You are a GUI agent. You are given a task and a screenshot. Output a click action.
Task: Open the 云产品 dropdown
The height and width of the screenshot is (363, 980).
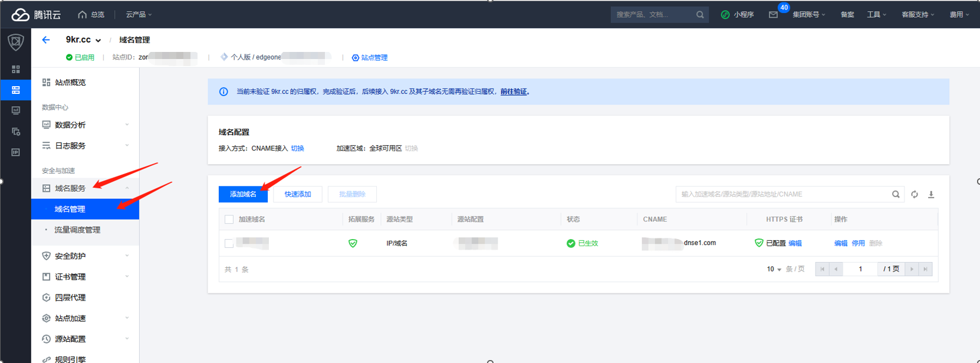[x=139, y=14]
